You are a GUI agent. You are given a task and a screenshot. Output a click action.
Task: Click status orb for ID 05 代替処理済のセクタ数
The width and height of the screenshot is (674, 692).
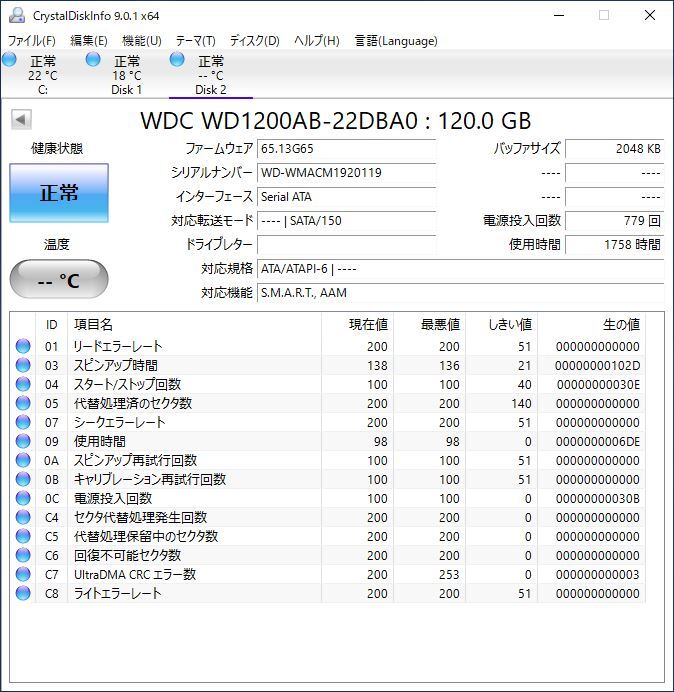(x=23, y=403)
